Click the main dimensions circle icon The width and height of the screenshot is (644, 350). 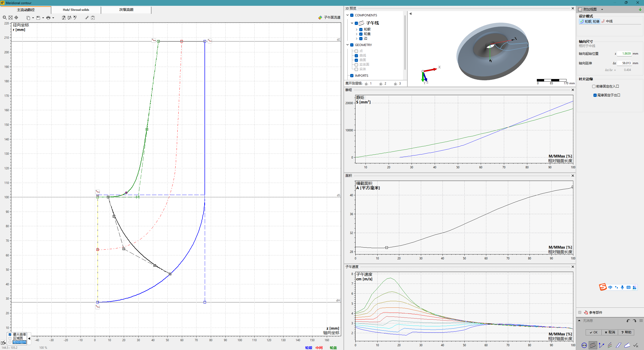click(584, 345)
